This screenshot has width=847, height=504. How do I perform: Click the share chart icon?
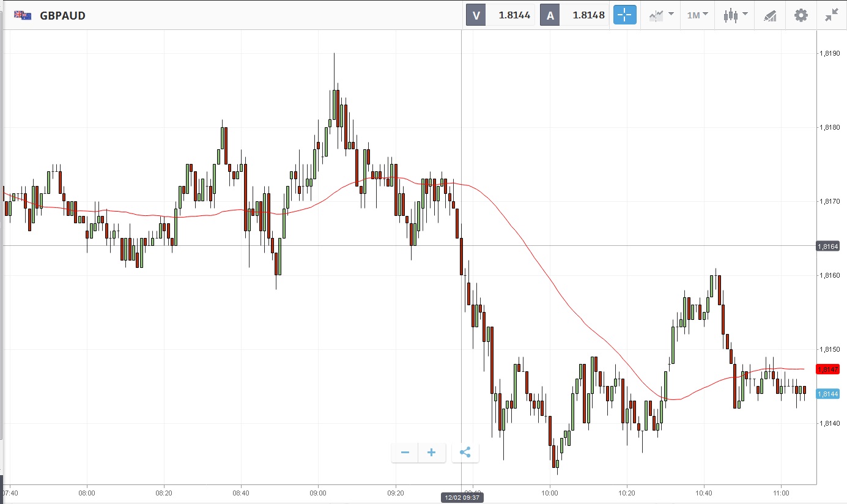(465, 453)
